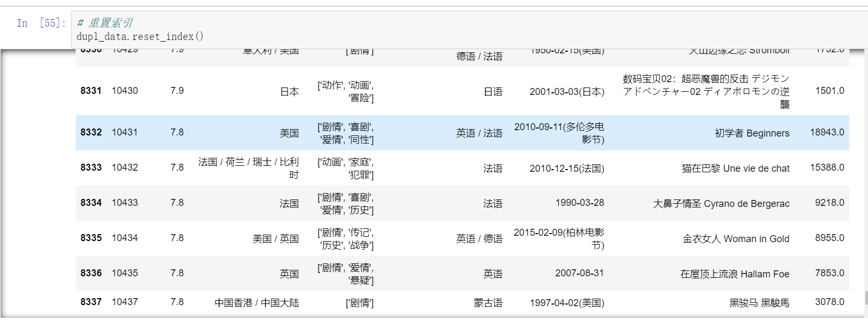Click vote count 3078.0
The height and width of the screenshot is (320, 868).
[x=830, y=302]
